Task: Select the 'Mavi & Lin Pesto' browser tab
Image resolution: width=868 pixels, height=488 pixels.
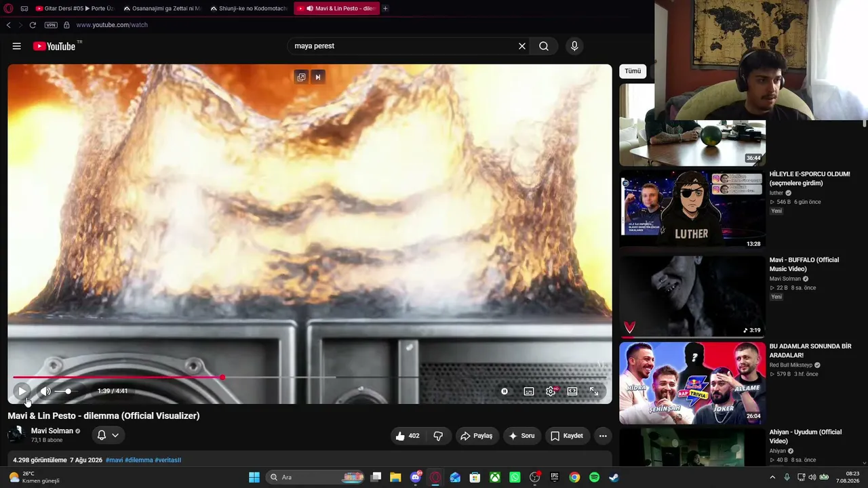Action: coord(336,8)
